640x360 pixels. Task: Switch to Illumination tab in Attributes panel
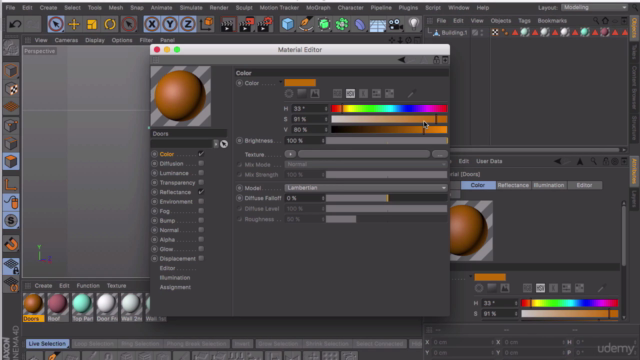point(549,185)
